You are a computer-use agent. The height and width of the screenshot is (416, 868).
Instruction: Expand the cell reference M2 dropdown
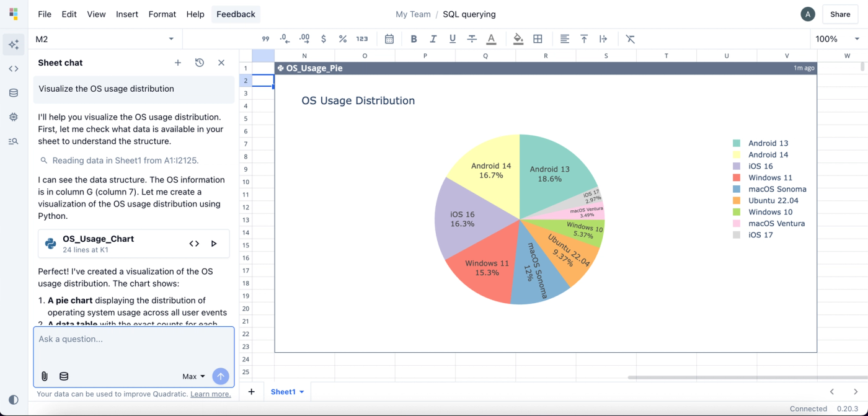coord(171,39)
